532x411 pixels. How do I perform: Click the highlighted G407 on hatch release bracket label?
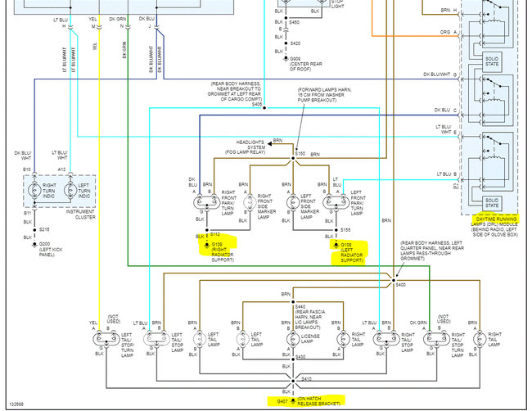point(309,401)
